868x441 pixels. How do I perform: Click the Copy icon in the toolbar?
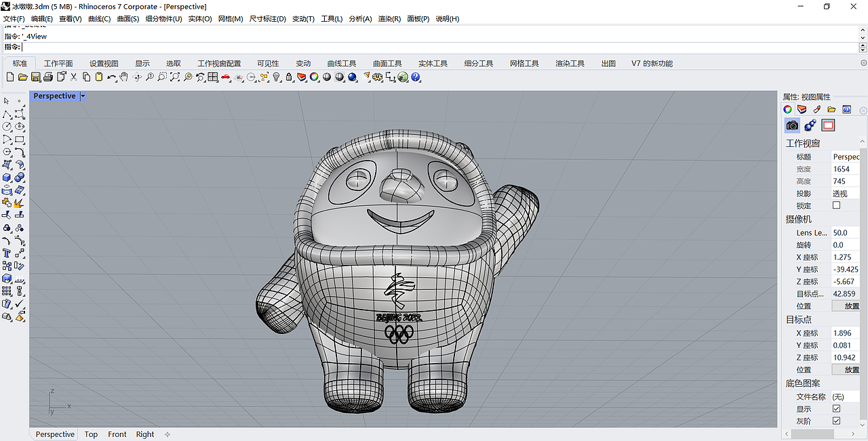[86, 77]
